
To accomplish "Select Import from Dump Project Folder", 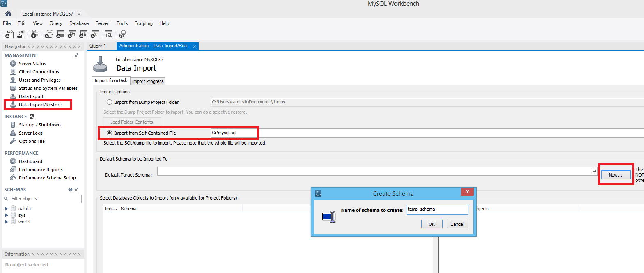I will [109, 102].
